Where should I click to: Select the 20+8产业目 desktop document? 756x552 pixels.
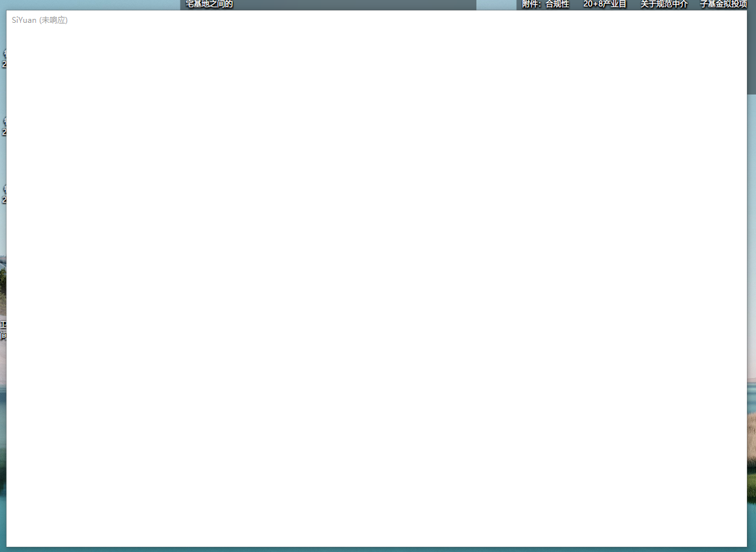[604, 4]
